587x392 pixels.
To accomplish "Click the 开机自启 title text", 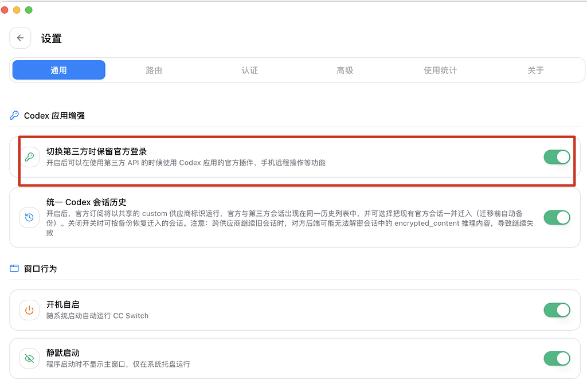I will point(63,304).
